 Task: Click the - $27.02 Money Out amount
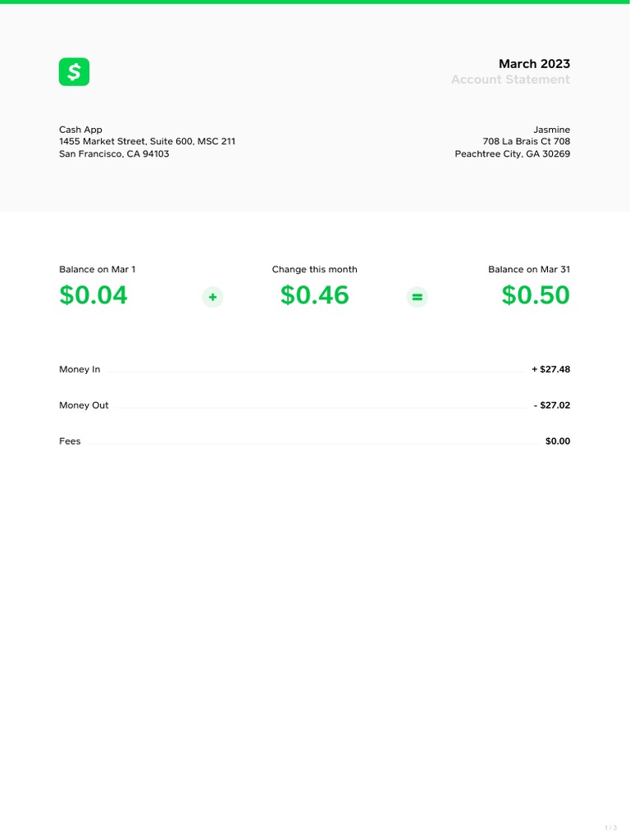coord(551,405)
